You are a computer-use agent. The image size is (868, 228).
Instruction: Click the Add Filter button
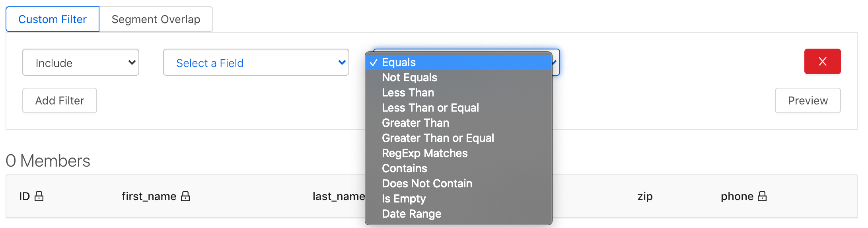click(x=60, y=100)
